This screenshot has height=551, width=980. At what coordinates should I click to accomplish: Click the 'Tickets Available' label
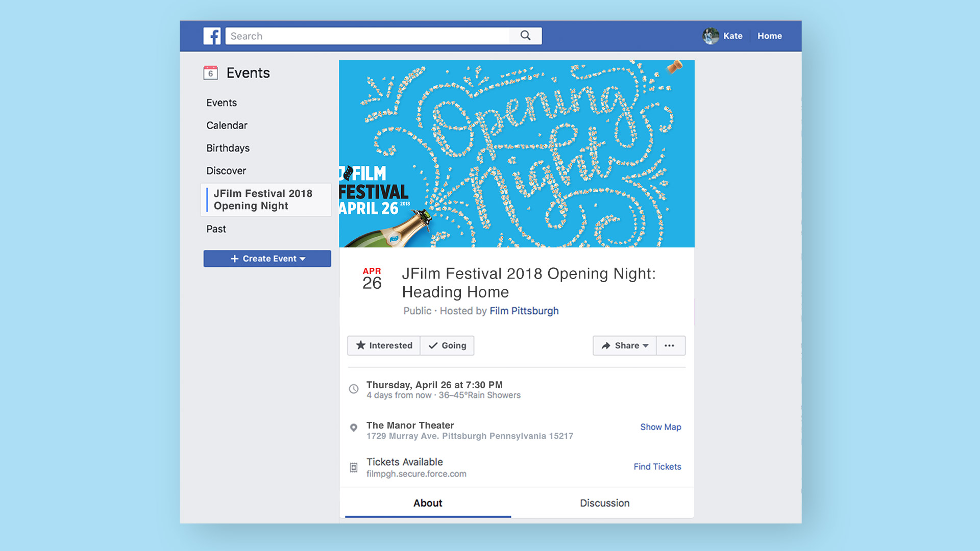404,462
